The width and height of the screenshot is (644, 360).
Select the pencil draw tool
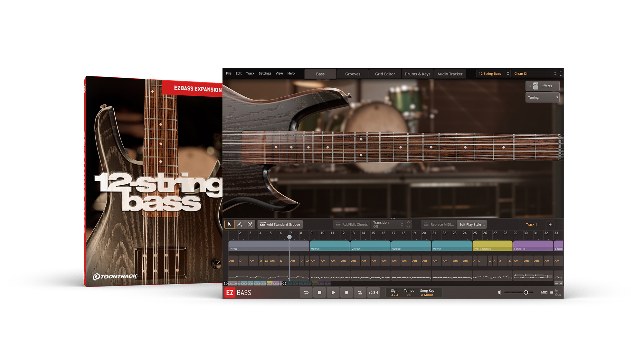tap(240, 224)
